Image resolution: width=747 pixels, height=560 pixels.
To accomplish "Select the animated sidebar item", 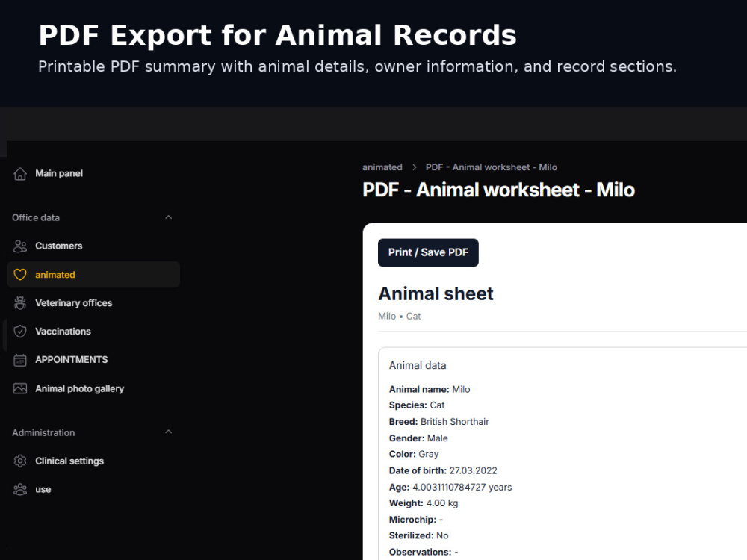I will point(93,274).
